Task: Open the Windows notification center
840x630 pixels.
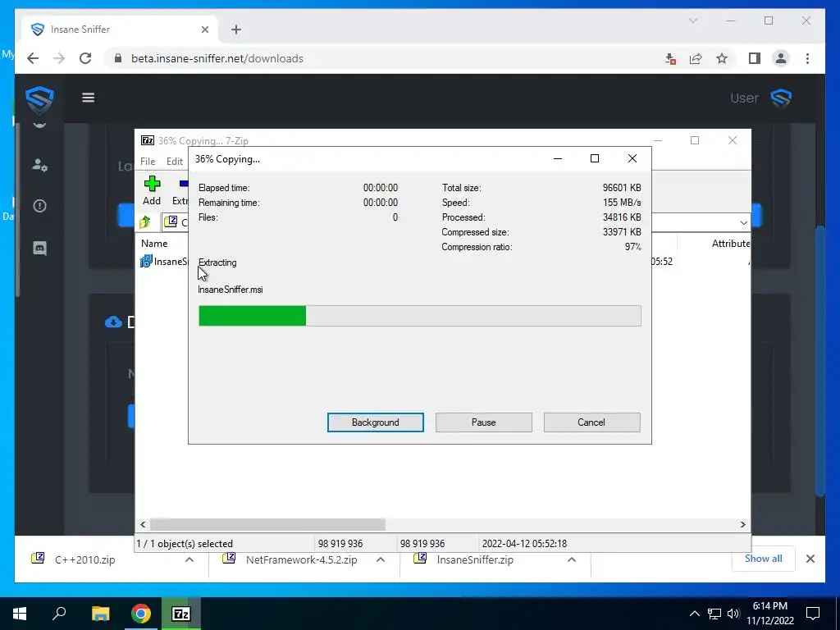Action: [813, 614]
